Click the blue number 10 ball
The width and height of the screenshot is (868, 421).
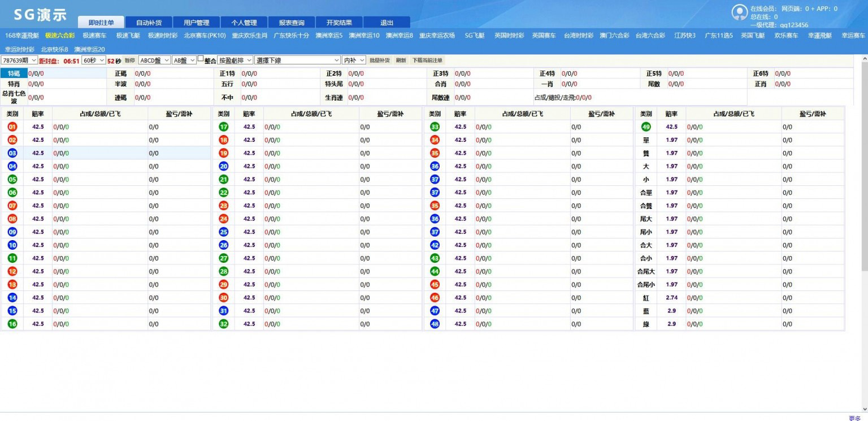pos(12,245)
